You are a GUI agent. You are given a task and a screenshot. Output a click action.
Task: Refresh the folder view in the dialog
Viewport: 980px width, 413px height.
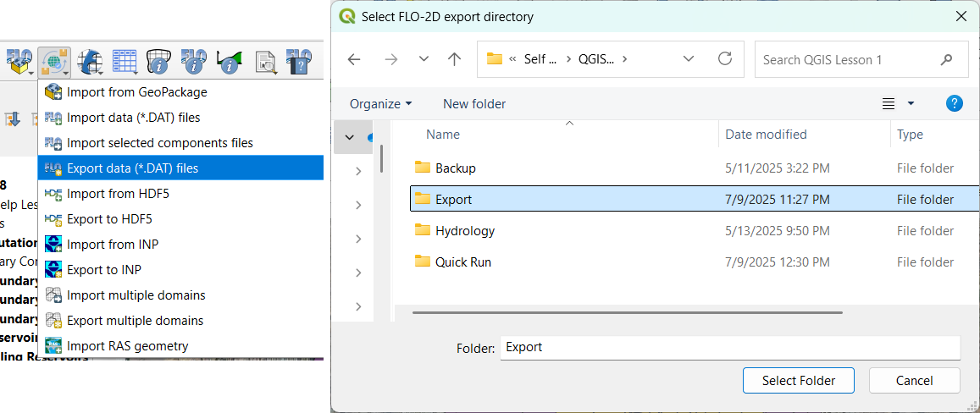[724, 59]
